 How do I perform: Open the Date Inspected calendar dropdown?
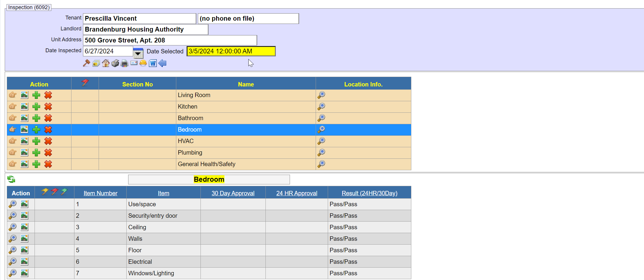(x=138, y=53)
